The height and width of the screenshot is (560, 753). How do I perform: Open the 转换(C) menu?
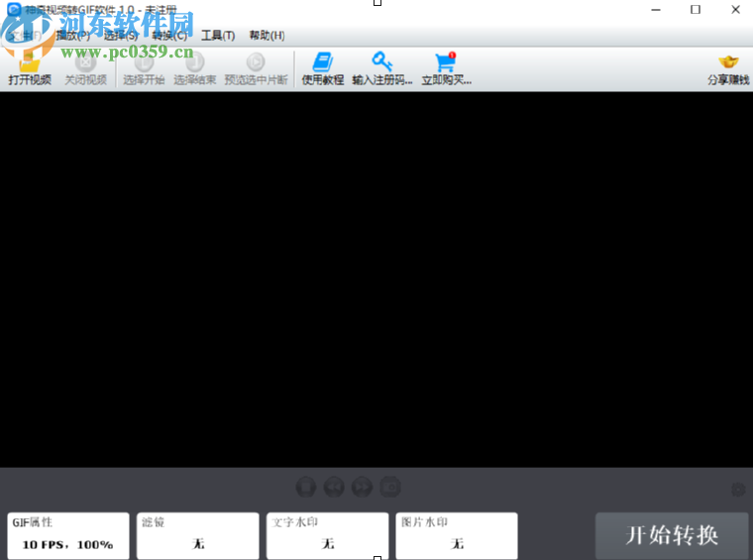click(170, 35)
